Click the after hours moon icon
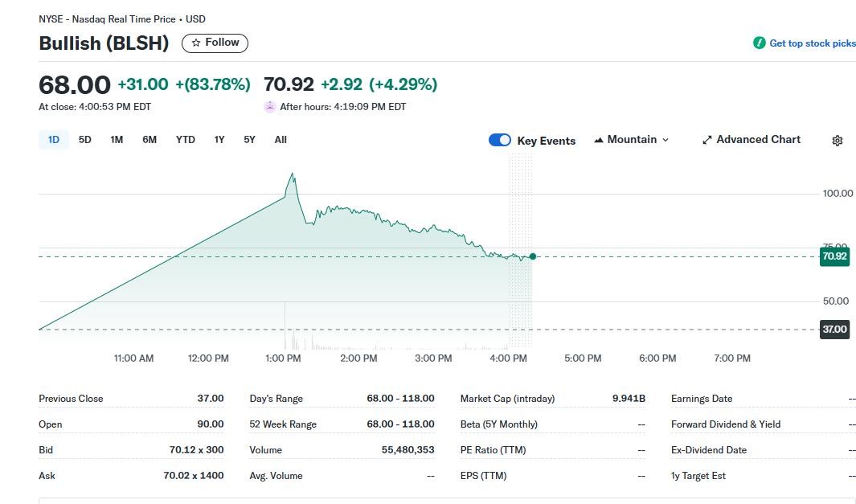 [270, 106]
